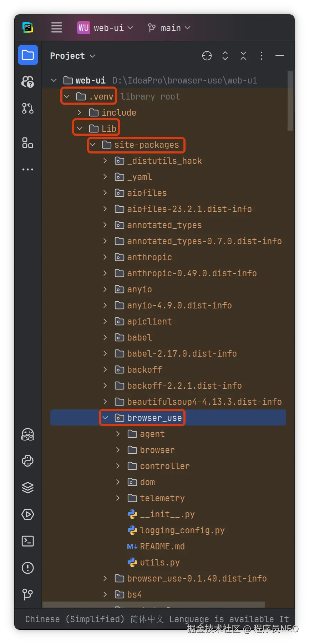Open the Python Packages layers icon
This screenshot has width=309, height=644.
[28, 488]
